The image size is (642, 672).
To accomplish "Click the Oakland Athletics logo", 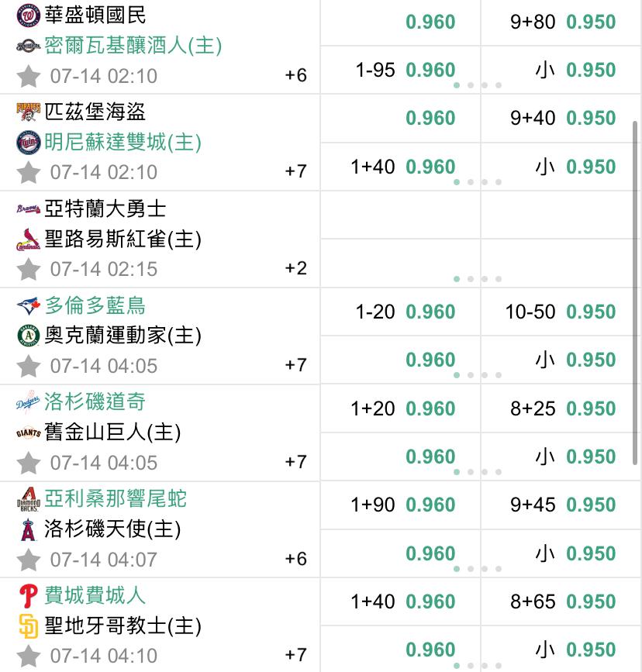I will point(29,336).
